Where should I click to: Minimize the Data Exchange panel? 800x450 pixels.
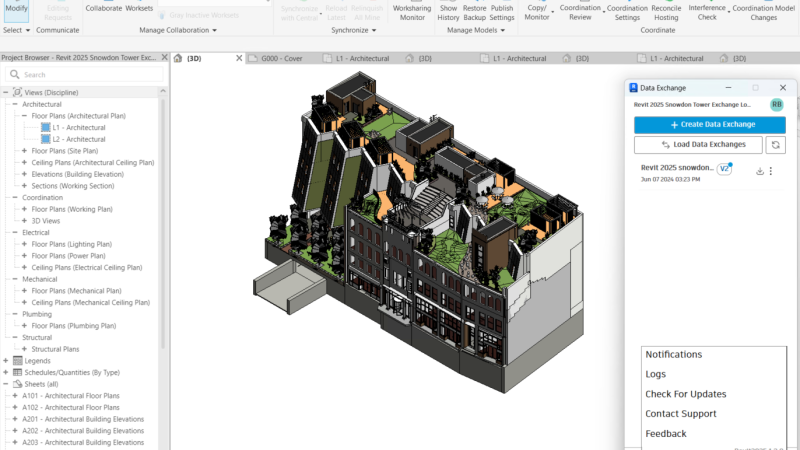(x=728, y=88)
